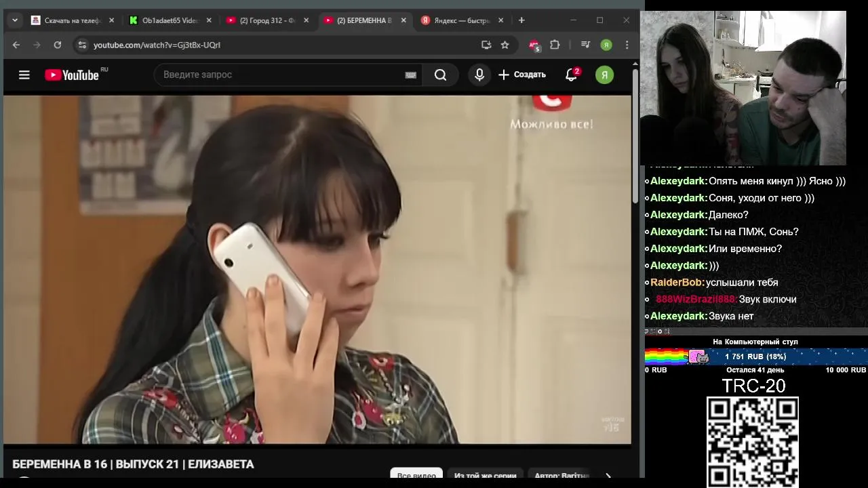Switch to the Яндекс tab
This screenshot has width=868, height=488.
coord(462,20)
